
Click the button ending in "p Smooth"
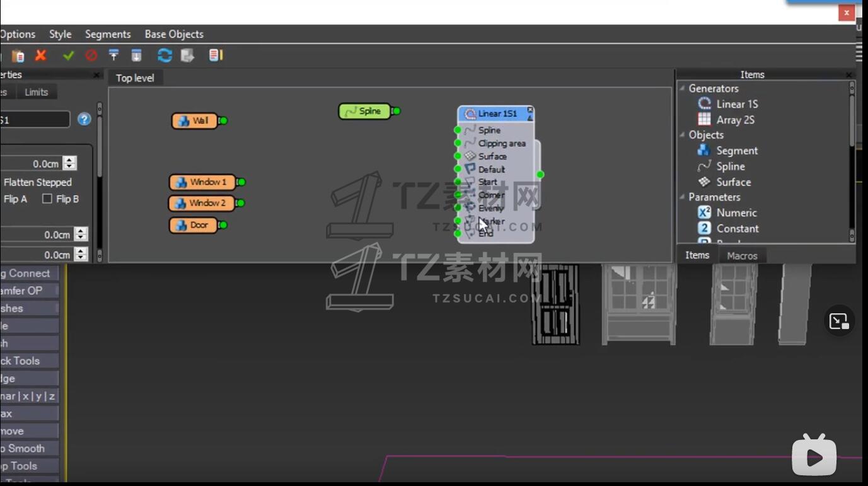pos(29,449)
